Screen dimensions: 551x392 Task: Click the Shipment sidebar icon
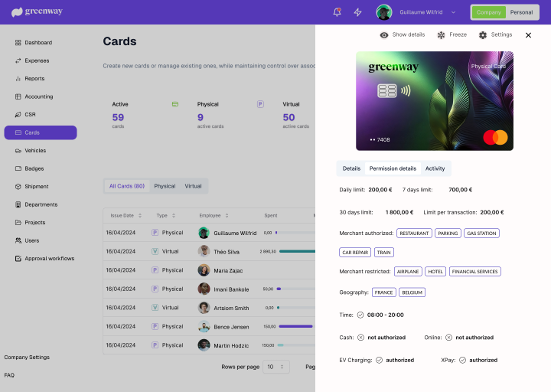[18, 187]
